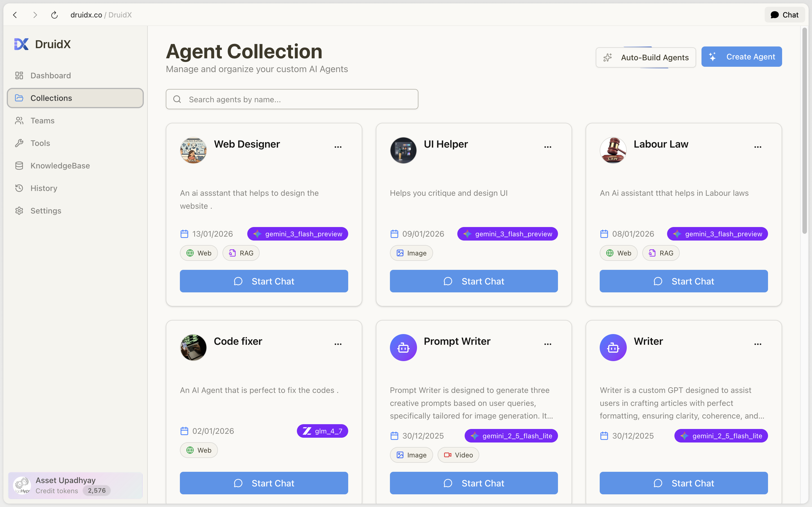Open Web Designer card options menu

click(x=338, y=147)
